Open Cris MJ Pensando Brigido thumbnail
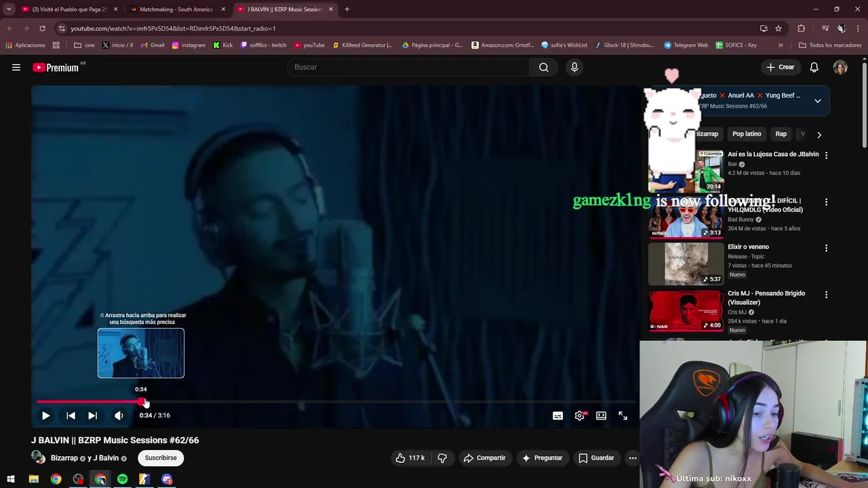This screenshot has height=488, width=868. coord(686,310)
